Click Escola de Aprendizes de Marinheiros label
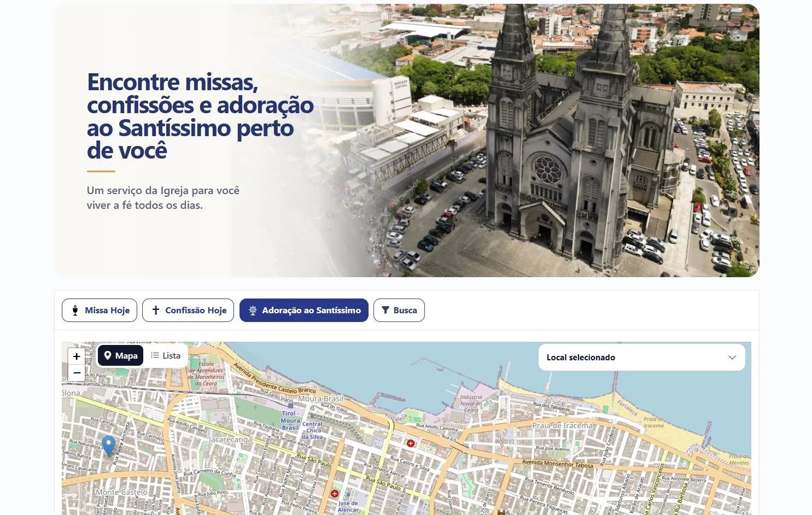This screenshot has height=515, width=812. point(206,373)
